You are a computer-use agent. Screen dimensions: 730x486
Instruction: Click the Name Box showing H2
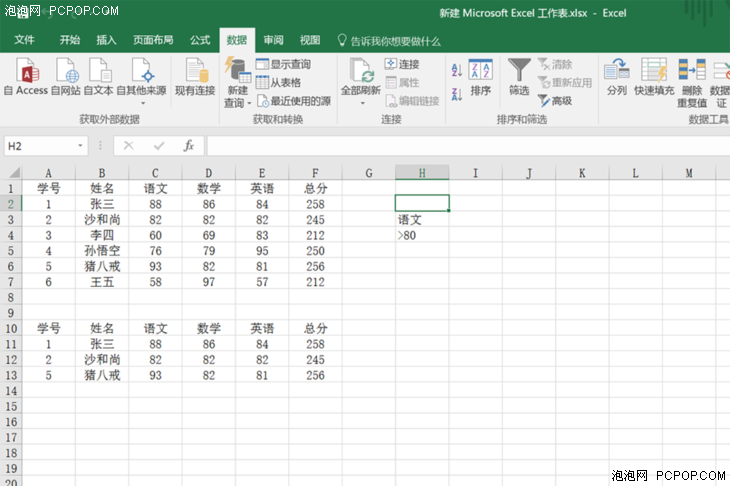tap(41, 146)
